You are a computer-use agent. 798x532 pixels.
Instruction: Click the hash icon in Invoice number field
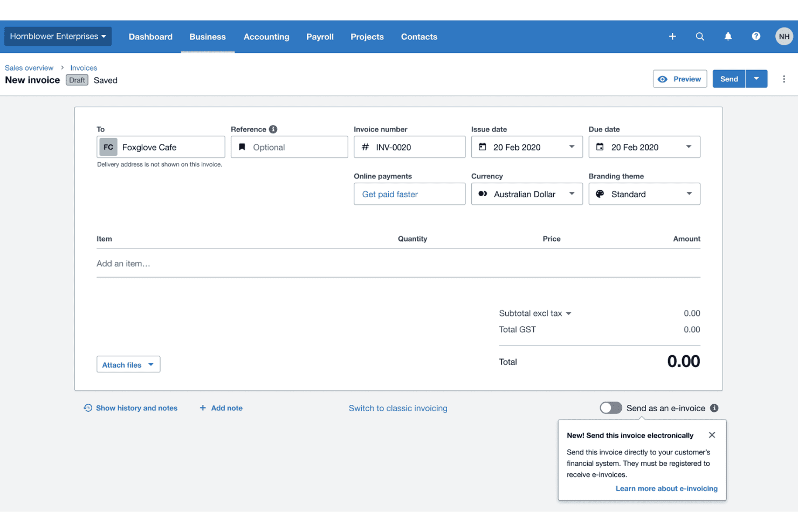coord(365,147)
